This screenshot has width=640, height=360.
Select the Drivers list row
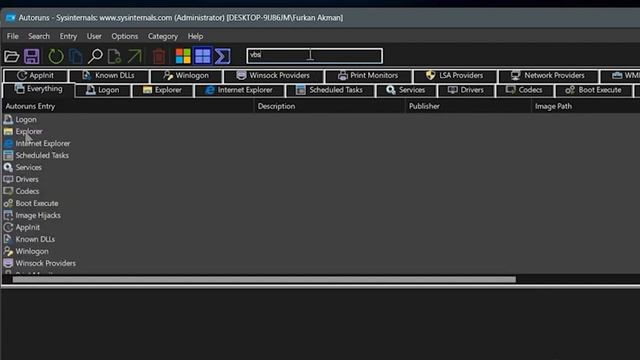27,179
